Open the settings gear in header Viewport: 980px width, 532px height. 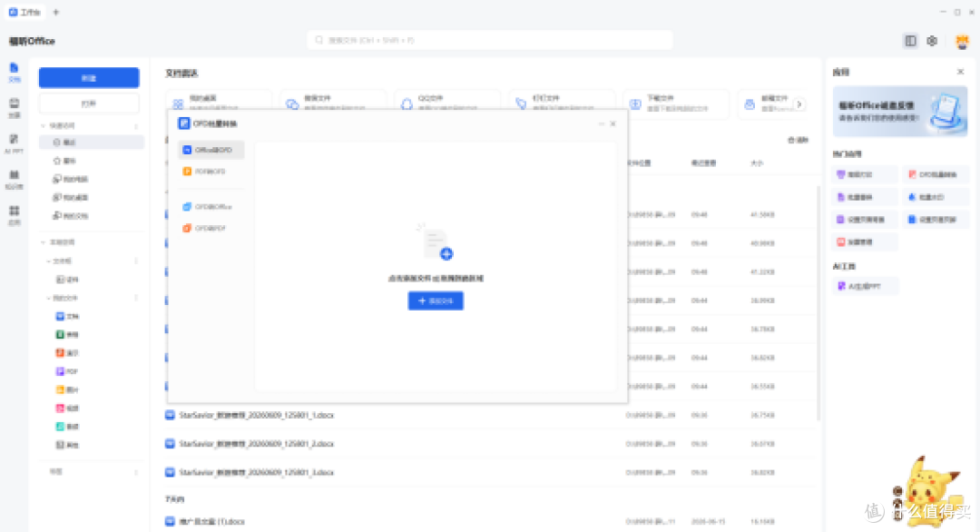(x=932, y=41)
